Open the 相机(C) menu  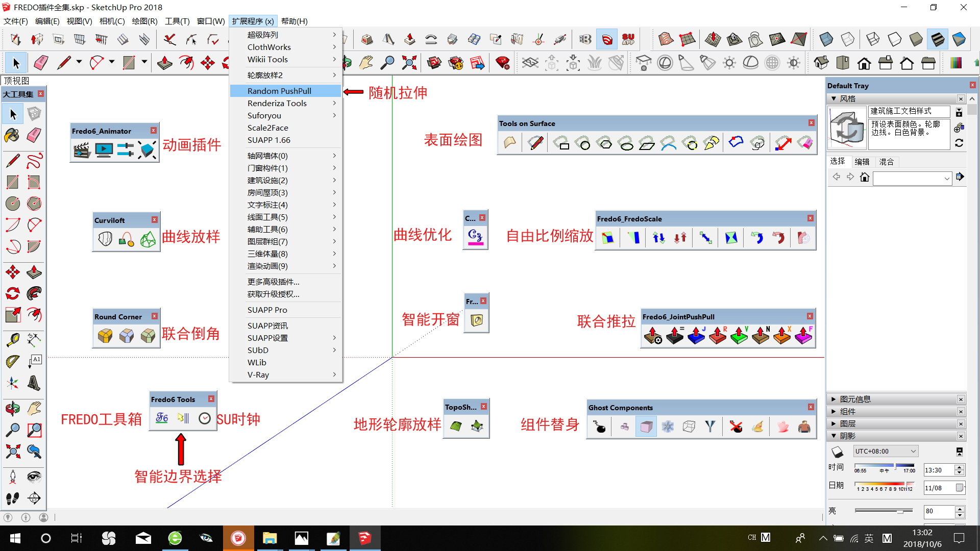[112, 21]
